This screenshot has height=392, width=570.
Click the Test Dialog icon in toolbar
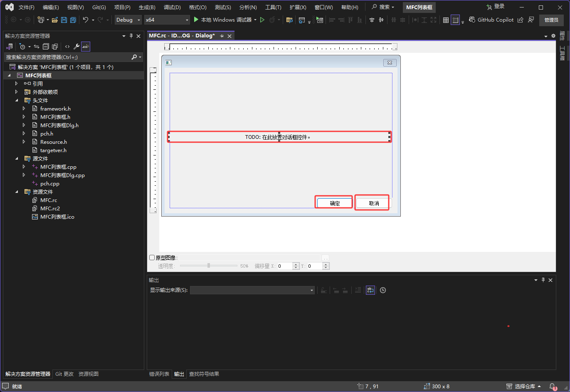[x=319, y=20]
